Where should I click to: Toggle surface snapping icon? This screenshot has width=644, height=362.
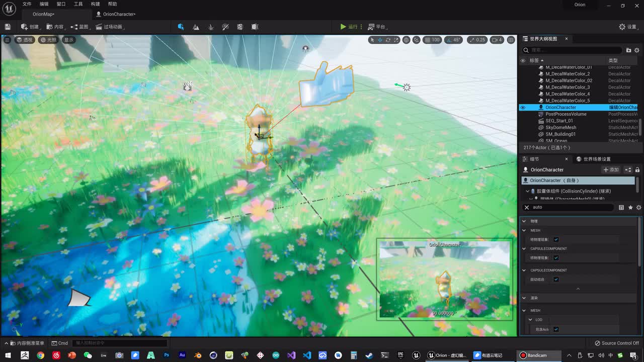tap(416, 40)
